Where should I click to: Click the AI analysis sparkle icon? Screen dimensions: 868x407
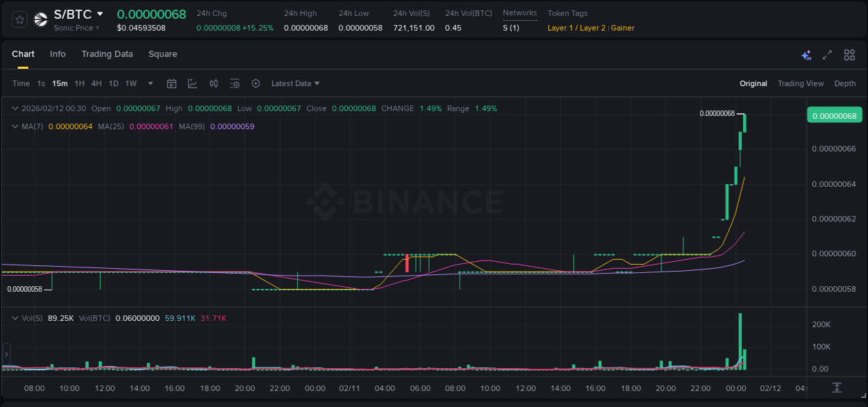point(806,54)
